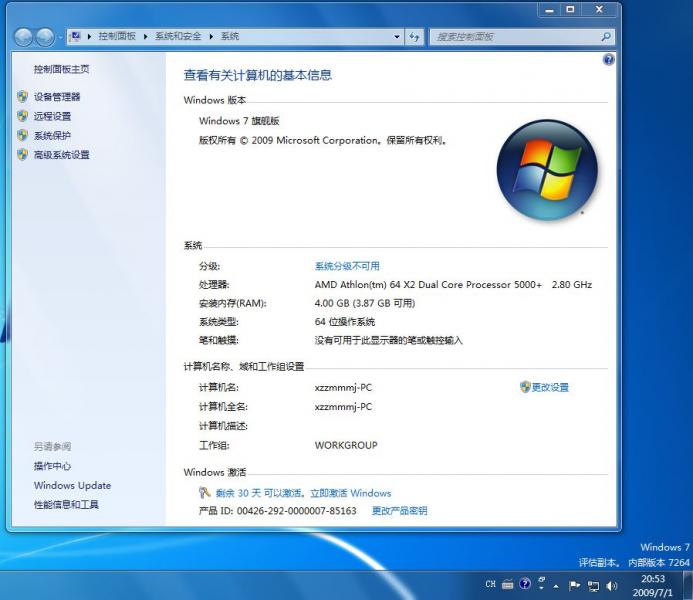Open 设备管理器 from sidebar
The height and width of the screenshot is (600, 693).
[x=57, y=97]
